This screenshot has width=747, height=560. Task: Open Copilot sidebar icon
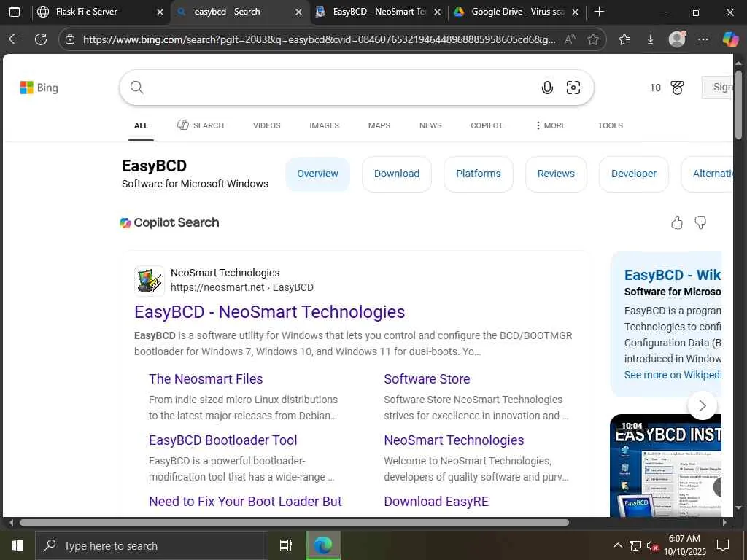click(x=730, y=39)
